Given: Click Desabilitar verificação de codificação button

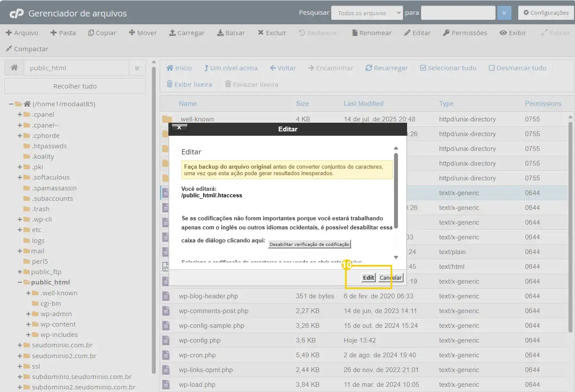Looking at the screenshot, I should [x=309, y=244].
